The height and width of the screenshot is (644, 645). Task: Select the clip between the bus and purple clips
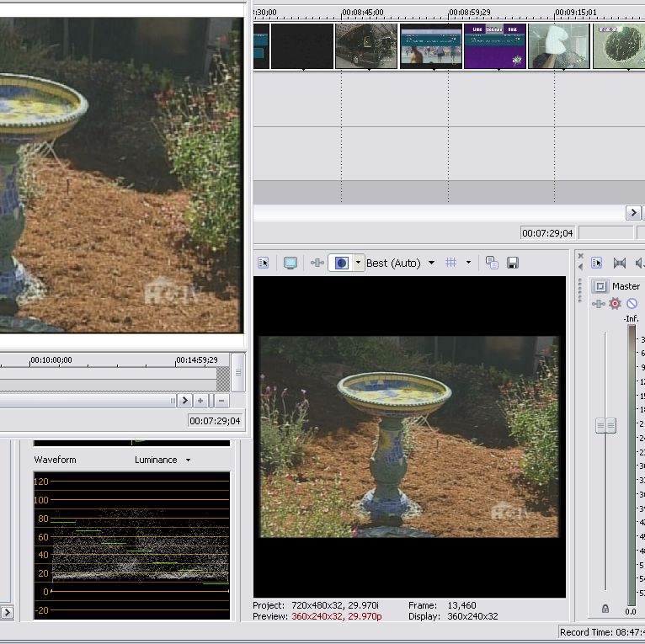point(430,46)
